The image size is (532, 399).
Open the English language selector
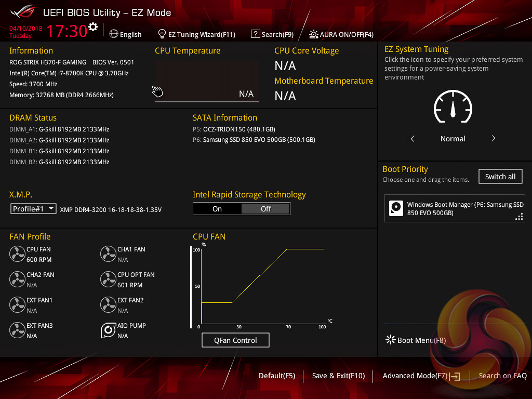(x=126, y=34)
